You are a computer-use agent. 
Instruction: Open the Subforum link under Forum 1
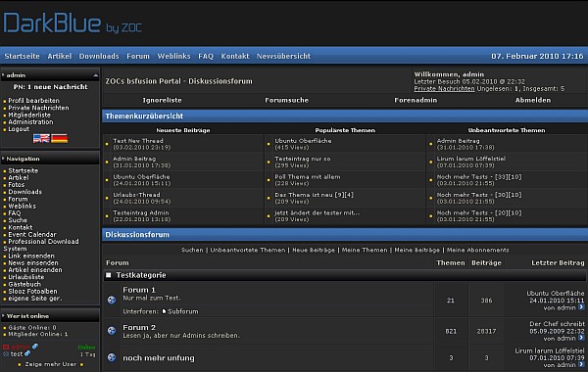point(183,311)
